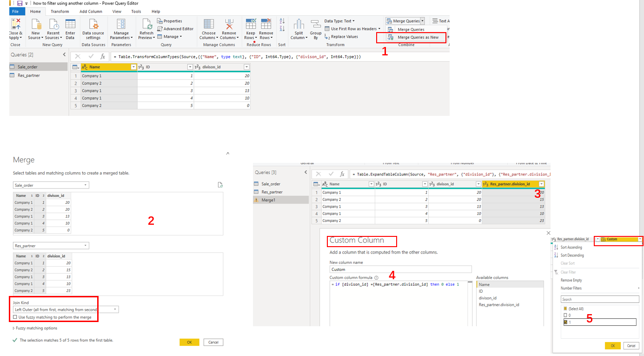644x356 pixels.
Task: Open the New Source icon
Action: (36, 25)
